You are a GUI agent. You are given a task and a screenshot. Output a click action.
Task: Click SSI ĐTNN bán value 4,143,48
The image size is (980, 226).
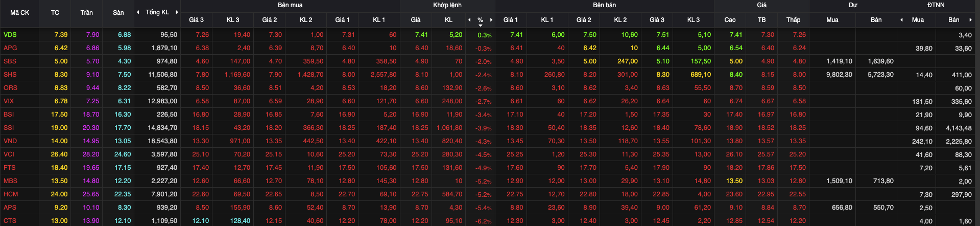click(959, 128)
